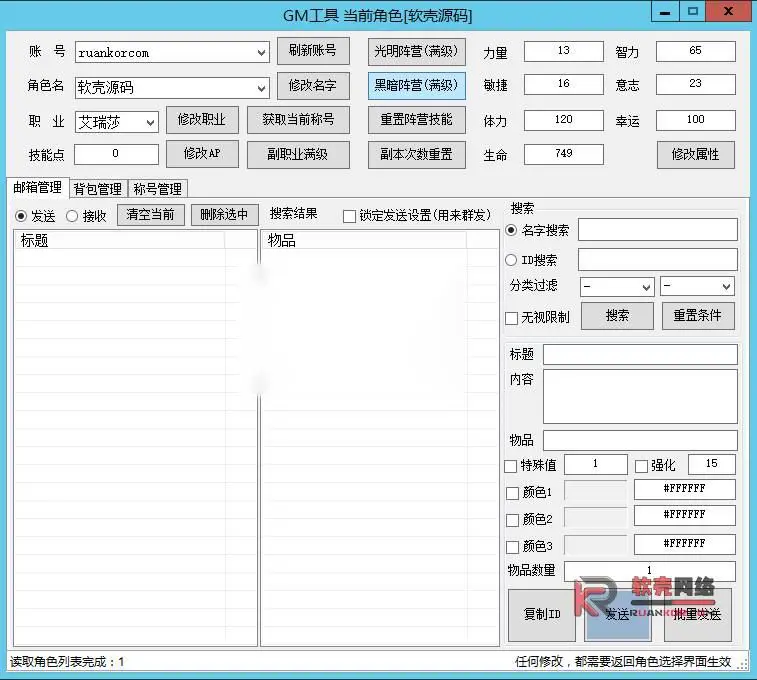757x680 pixels.
Task: Click the 特殊值 value field
Action: (x=596, y=464)
